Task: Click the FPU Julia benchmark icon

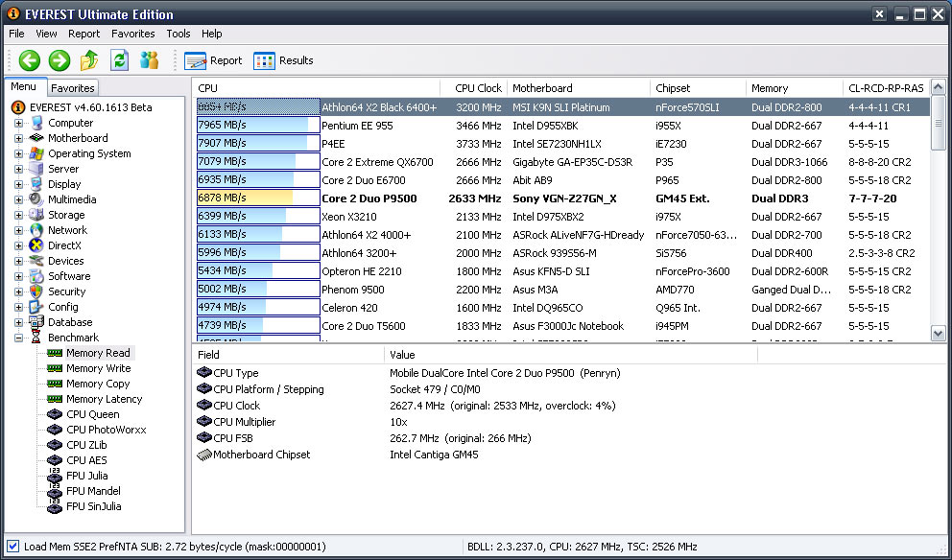Action: tap(55, 475)
